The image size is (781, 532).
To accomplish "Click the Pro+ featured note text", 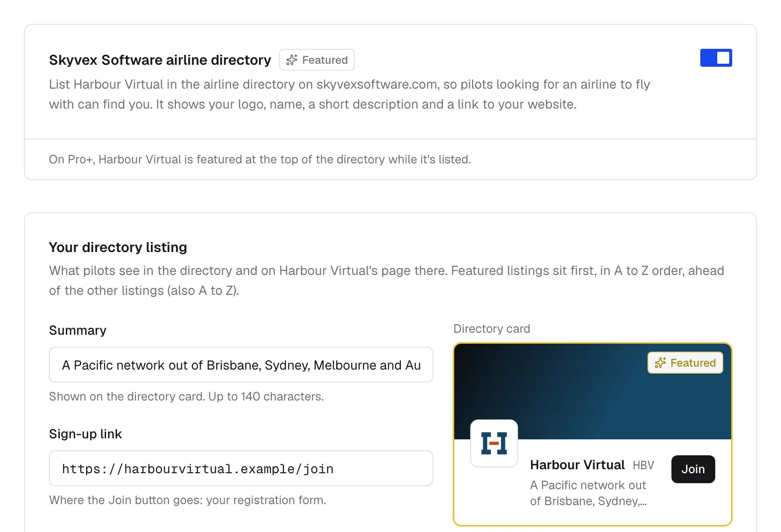I will pos(260,159).
